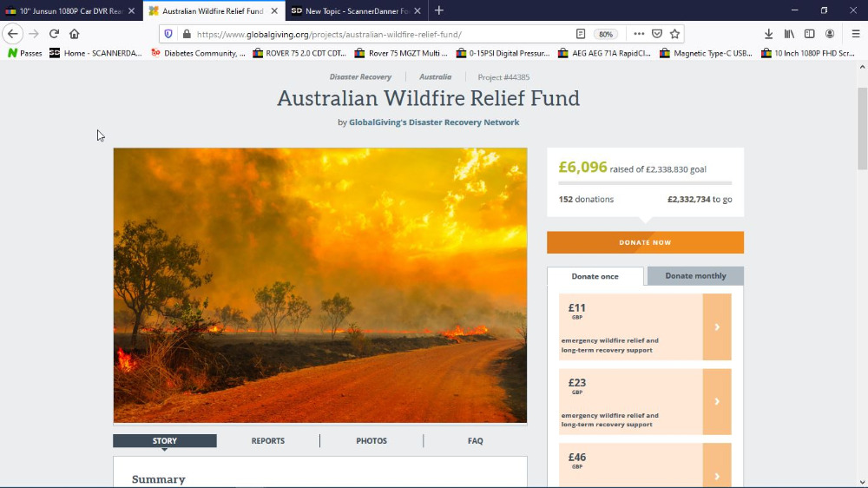Open GlobalGiving's Disaster Recovery Network link
The width and height of the screenshot is (868, 488).
click(434, 122)
